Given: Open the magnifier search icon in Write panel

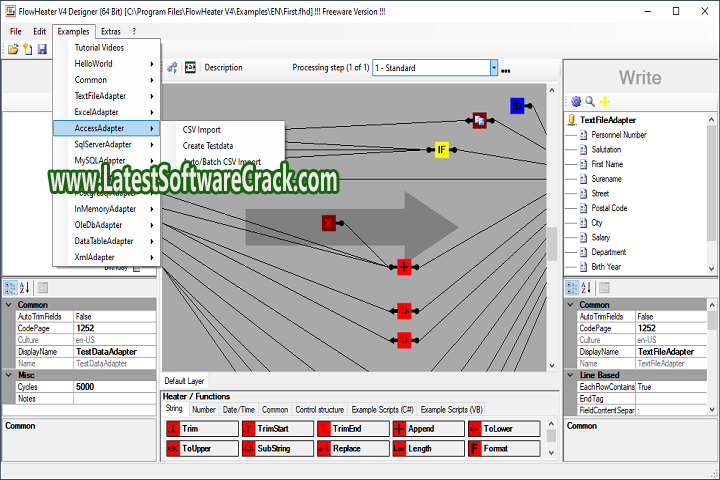Looking at the screenshot, I should pyautogui.click(x=590, y=101).
